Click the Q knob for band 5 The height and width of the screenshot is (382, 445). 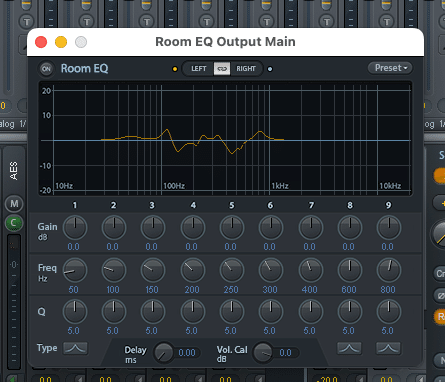232,312
